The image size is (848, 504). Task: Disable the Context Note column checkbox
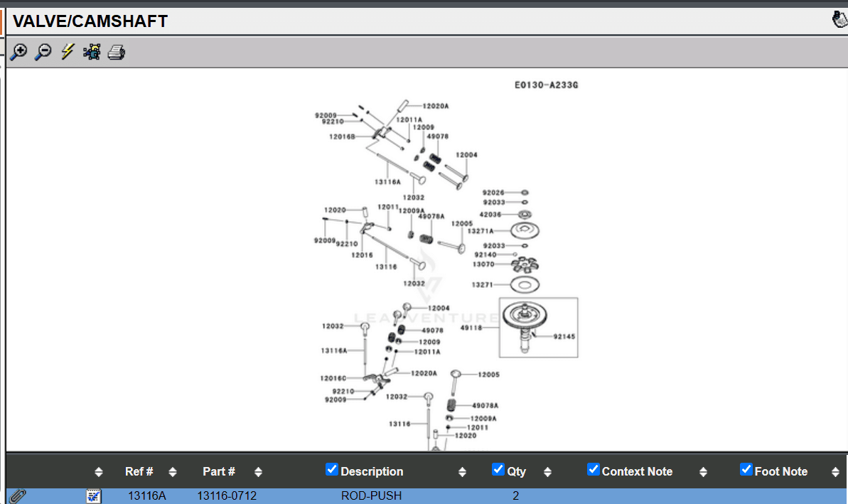594,469
